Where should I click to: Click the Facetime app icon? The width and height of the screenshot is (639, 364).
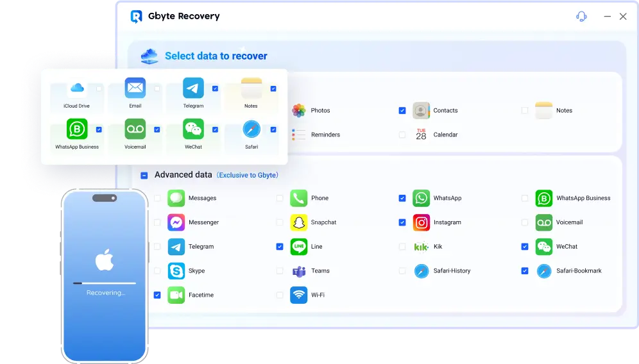[x=176, y=295]
